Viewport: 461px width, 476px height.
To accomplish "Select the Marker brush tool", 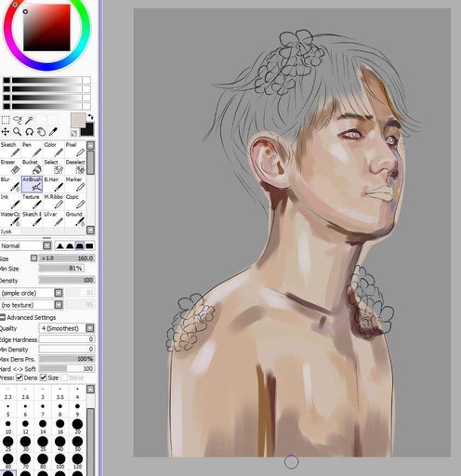I will pos(75,184).
